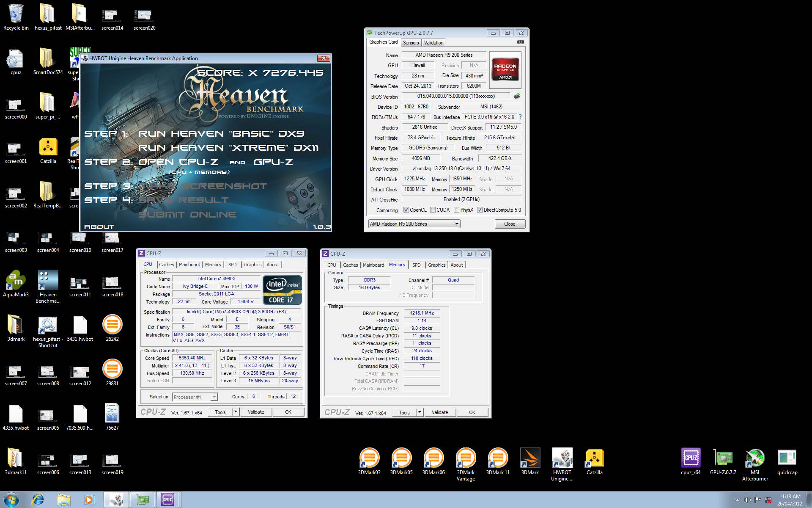This screenshot has width=812, height=508.
Task: Close the HWBOT Unigine Heaven window
Action: pyautogui.click(x=324, y=58)
